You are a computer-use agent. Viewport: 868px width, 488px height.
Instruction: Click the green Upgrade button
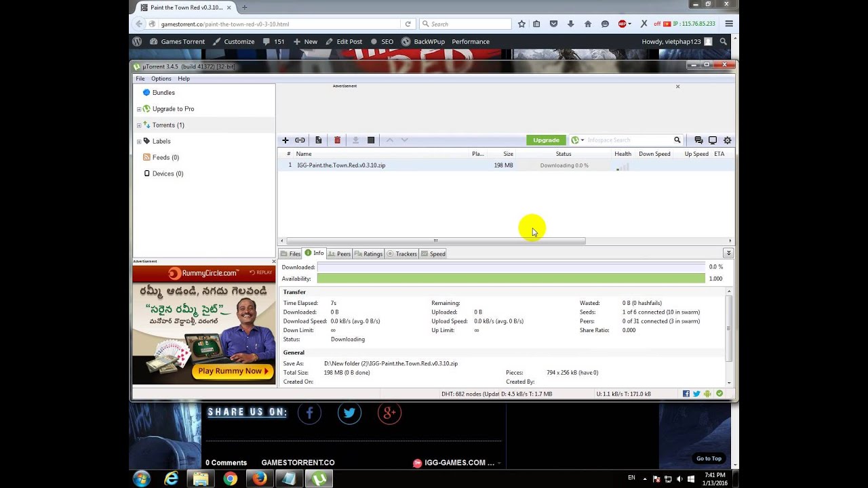coord(546,140)
